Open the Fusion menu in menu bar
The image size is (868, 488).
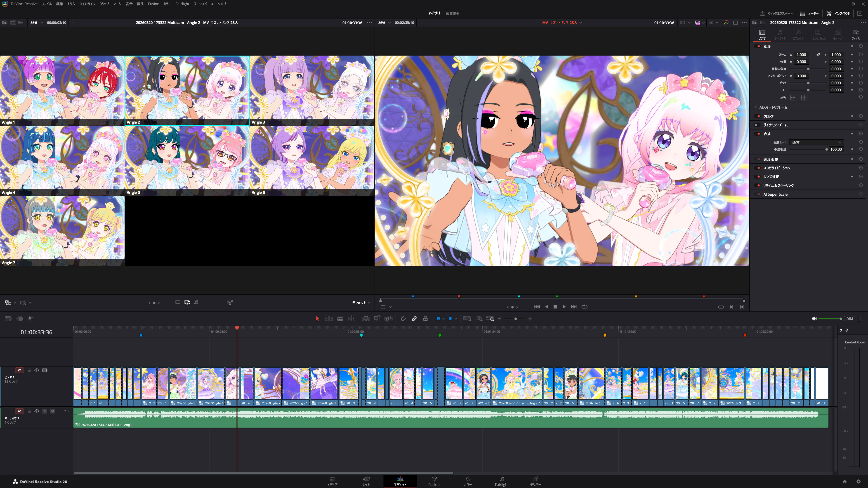click(x=153, y=4)
